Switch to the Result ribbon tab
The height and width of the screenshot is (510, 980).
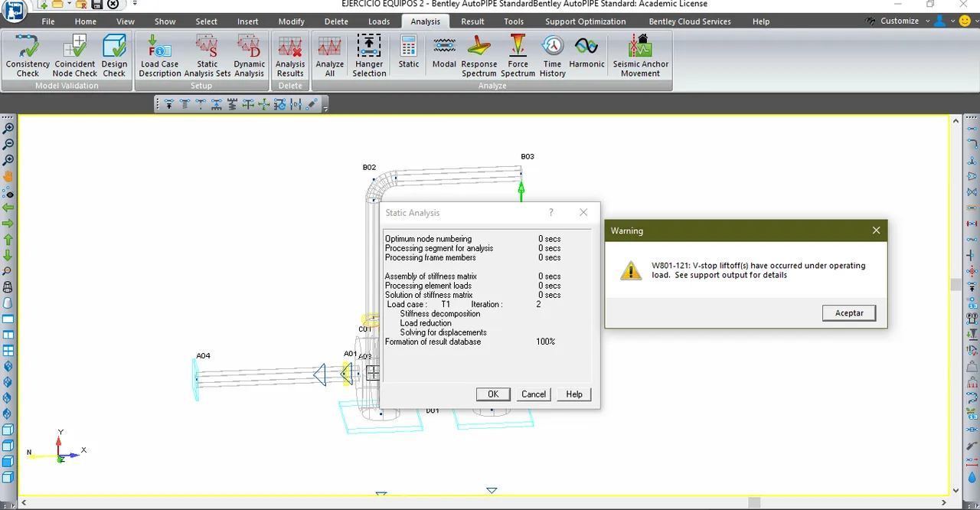point(472,21)
